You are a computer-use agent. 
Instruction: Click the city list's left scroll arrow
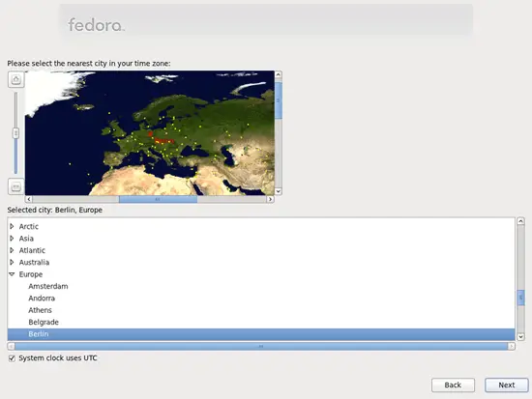(12, 346)
